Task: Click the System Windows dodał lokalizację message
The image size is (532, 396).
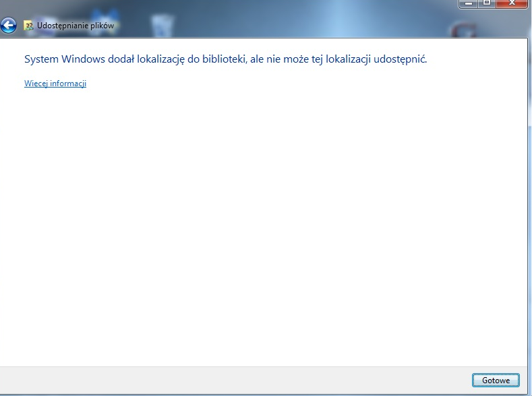Action: pyautogui.click(x=226, y=59)
